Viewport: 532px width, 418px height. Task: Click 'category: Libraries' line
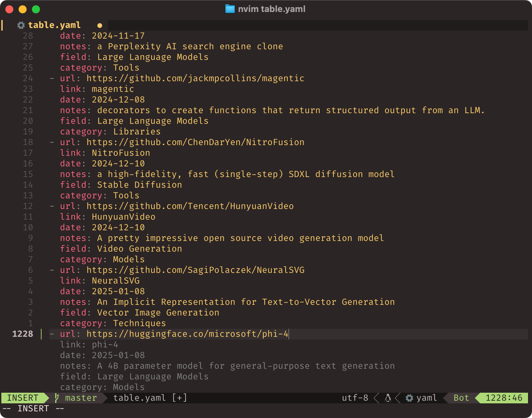[x=110, y=131]
